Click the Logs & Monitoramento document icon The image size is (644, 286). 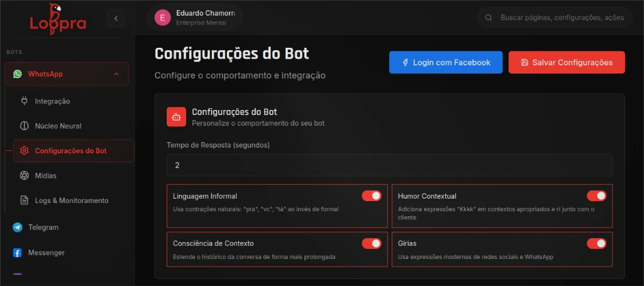click(25, 201)
